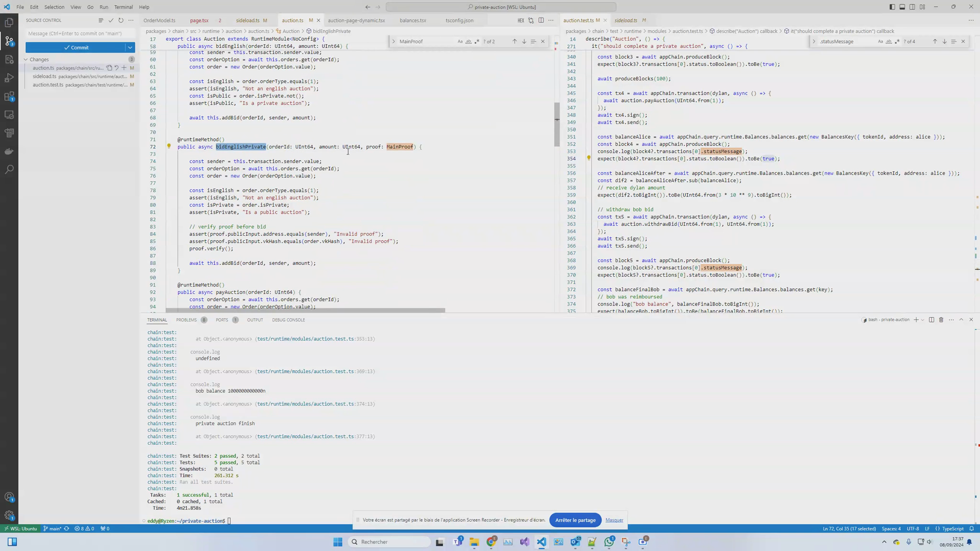Open new terminal launch profile dropdown

[x=922, y=320]
